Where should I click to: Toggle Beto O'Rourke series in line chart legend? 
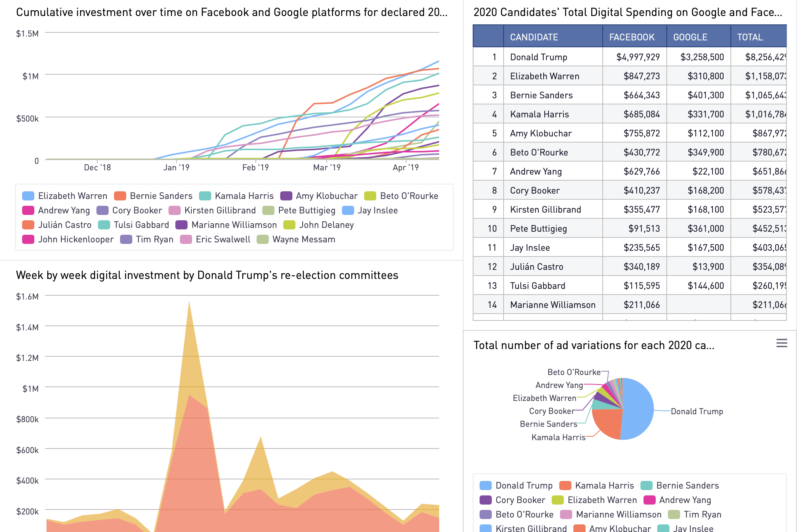tap(401, 196)
